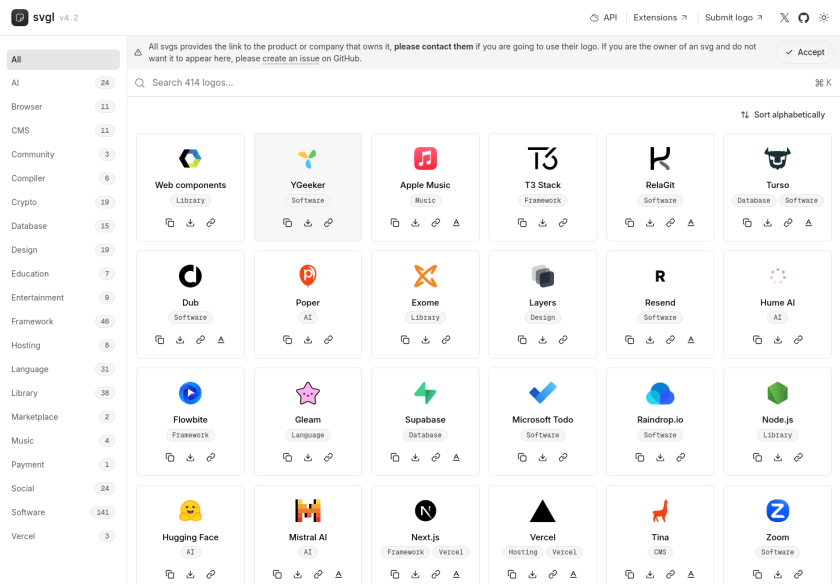Screen dimensions: 840x584
Task: Copy the T3 Stack SVG
Action: (522, 223)
